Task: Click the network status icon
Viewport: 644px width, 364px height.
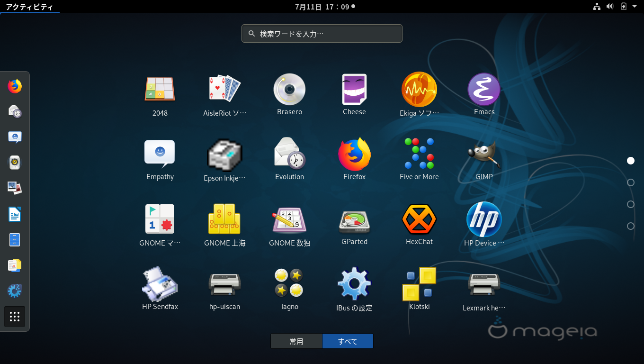Action: pos(597,7)
